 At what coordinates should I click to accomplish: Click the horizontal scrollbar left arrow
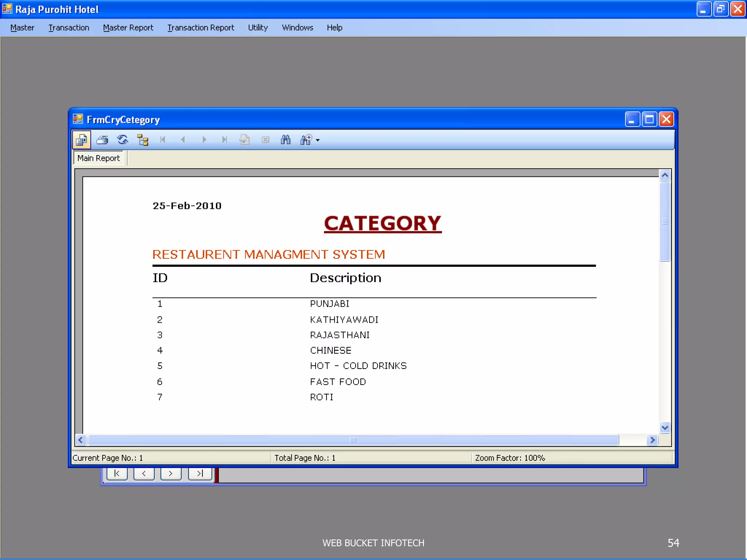tap(81, 440)
